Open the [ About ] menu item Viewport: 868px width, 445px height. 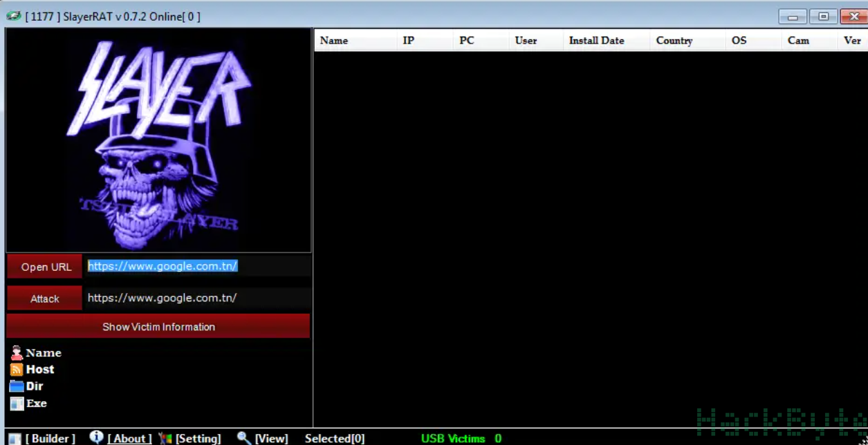coord(129,439)
